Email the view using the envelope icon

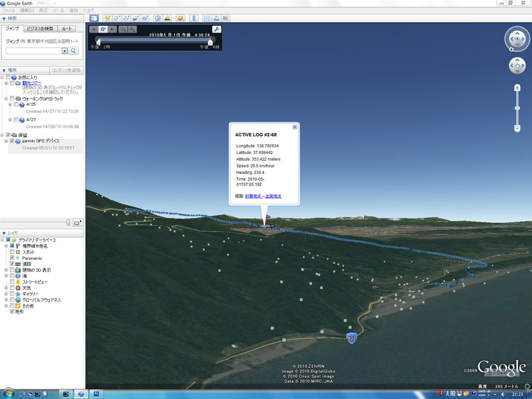click(207, 18)
